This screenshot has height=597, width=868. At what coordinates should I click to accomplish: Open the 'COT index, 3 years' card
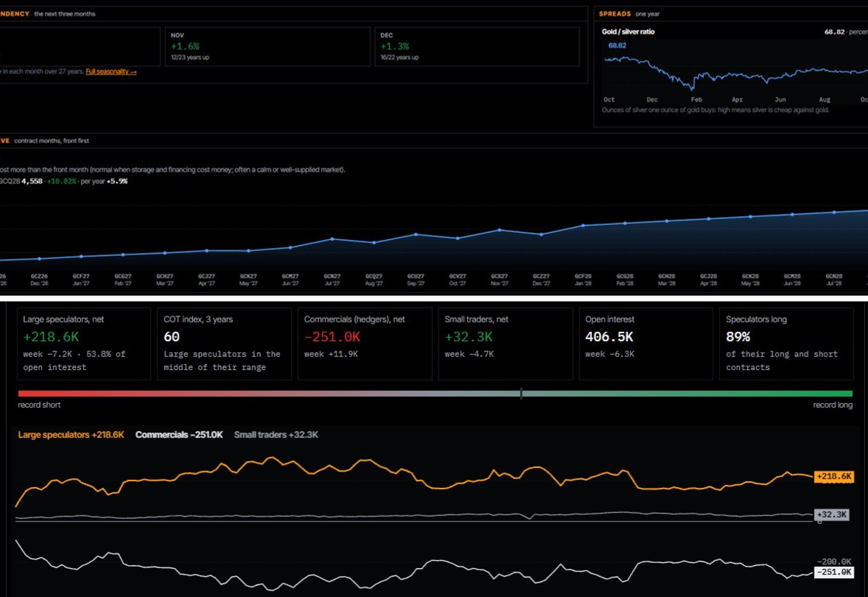click(x=224, y=343)
